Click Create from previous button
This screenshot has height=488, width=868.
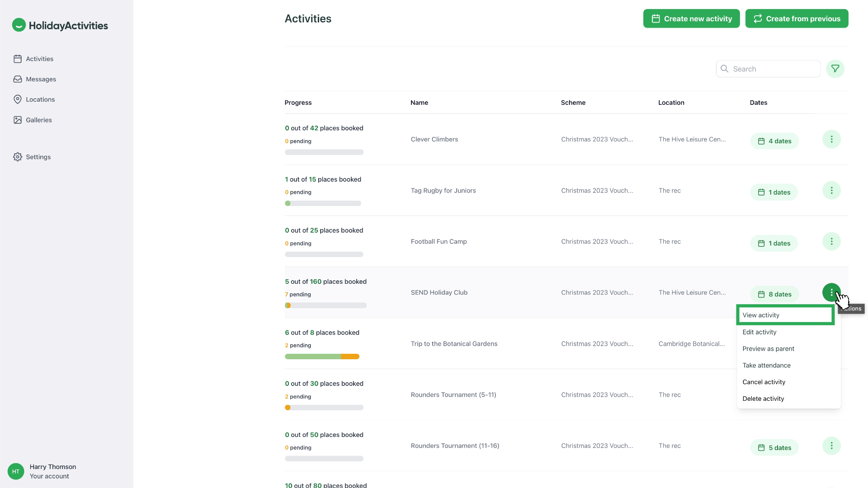click(x=797, y=19)
